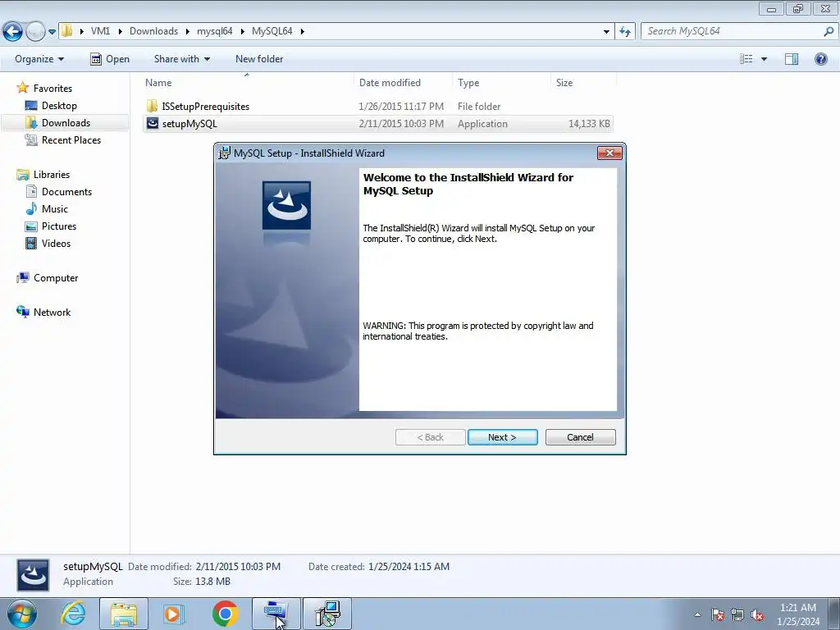Click the taskbar clock
The width and height of the screenshot is (840, 630).
(798, 614)
